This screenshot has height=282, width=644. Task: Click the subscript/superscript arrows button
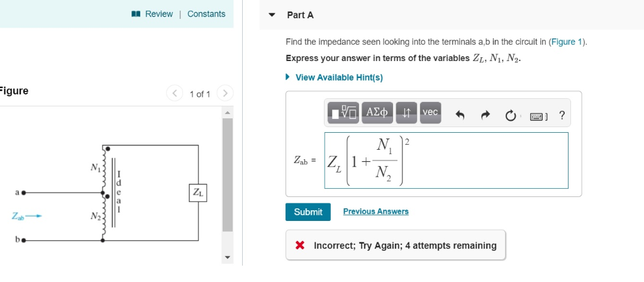click(x=406, y=113)
